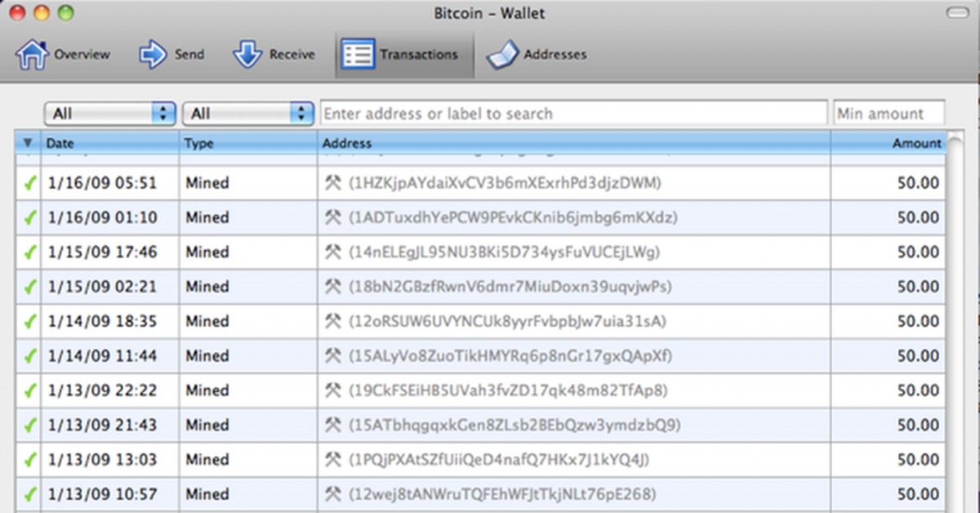Select date cell 1/14/09 18:35
The image size is (980, 513).
click(102, 321)
